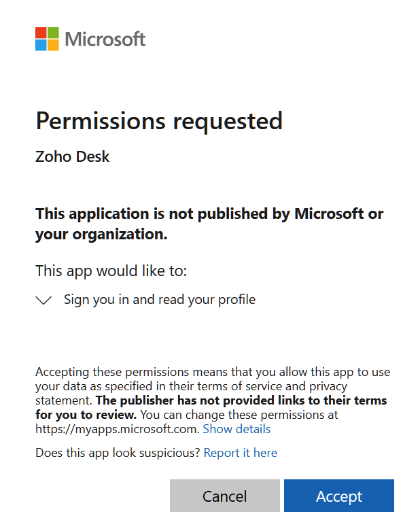Click the Microsoft four-square logo

[x=47, y=39]
